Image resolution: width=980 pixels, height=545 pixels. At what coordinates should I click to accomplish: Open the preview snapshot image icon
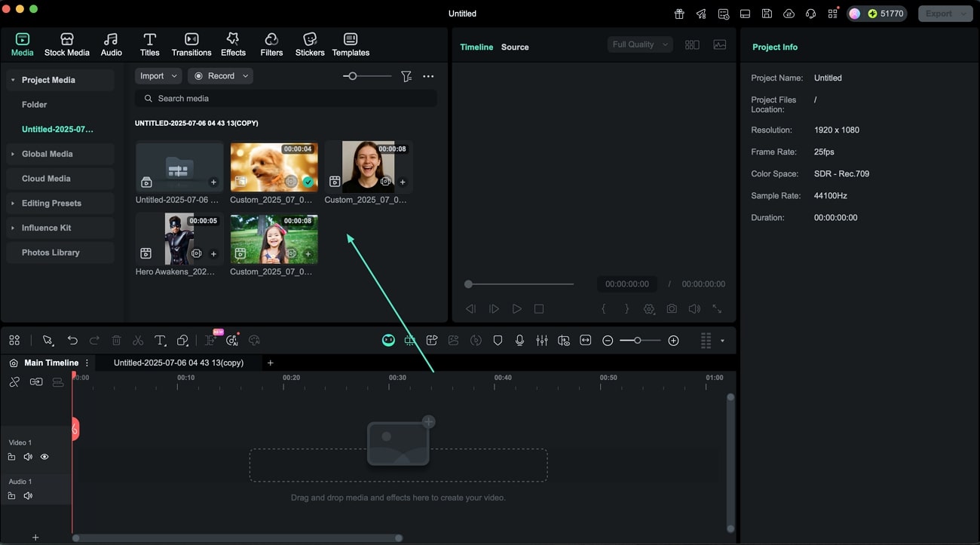[720, 44]
